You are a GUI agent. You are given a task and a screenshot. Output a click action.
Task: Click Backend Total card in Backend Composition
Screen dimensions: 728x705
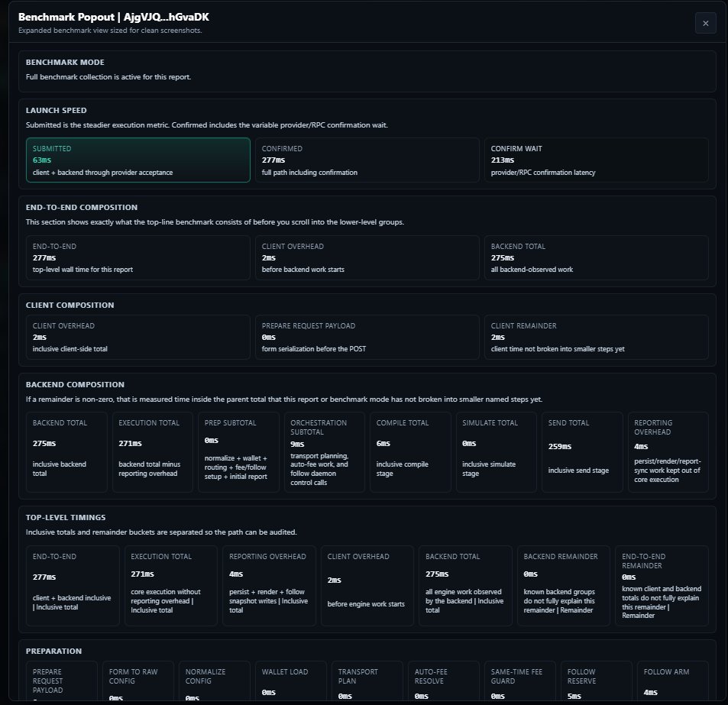(66, 452)
